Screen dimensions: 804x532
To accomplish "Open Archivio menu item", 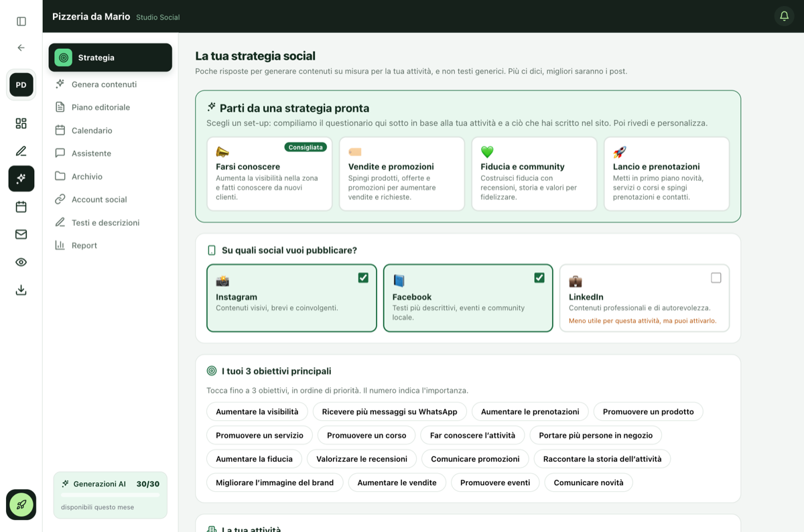I will (111, 176).
